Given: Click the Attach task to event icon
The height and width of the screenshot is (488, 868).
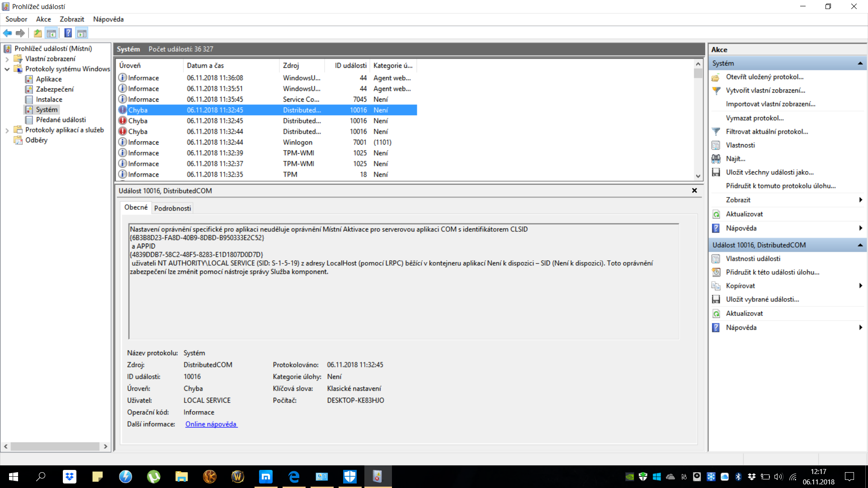Looking at the screenshot, I should (x=716, y=272).
